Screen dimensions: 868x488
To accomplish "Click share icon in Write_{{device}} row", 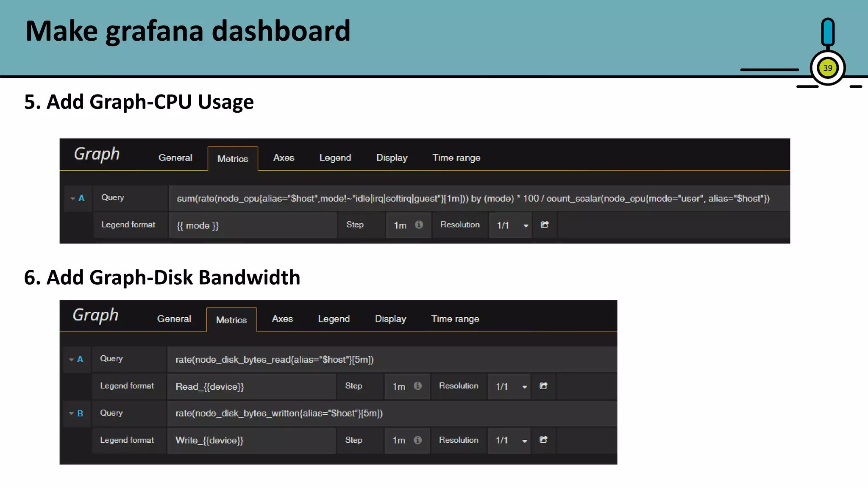I will pos(543,440).
